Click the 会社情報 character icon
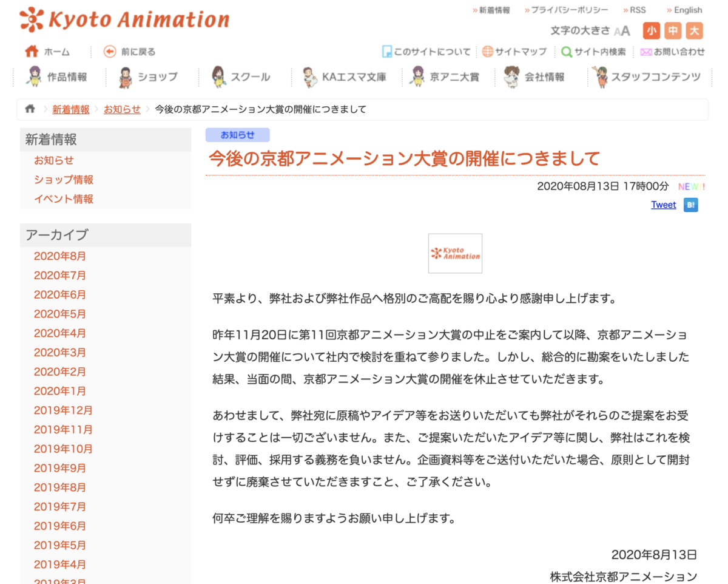 (511, 77)
